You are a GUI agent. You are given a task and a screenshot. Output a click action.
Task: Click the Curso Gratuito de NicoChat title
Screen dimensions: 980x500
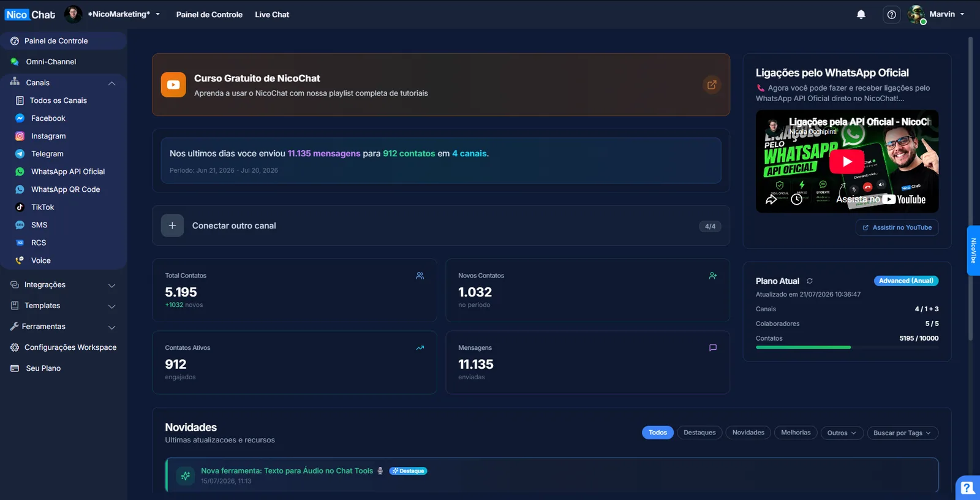click(257, 78)
